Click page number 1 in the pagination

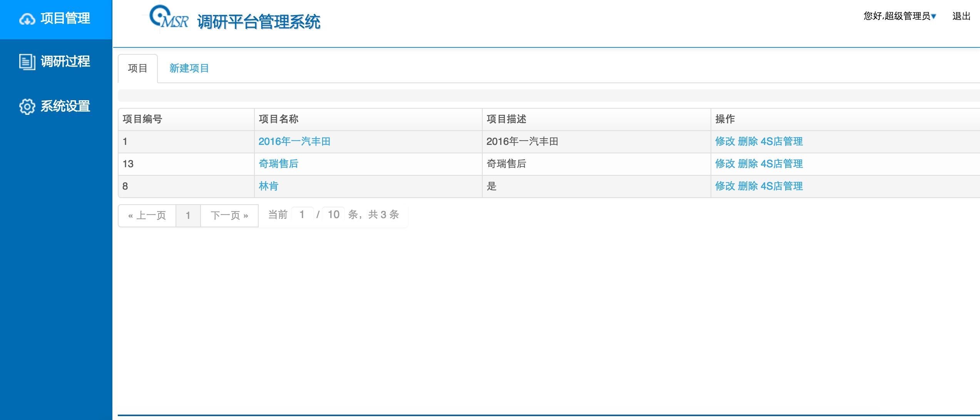click(188, 215)
